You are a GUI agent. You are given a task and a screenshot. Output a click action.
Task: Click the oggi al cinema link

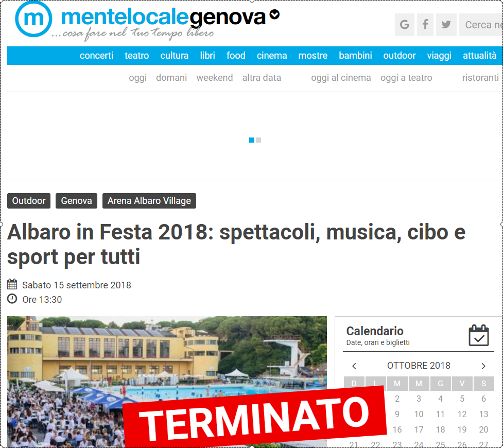click(x=341, y=78)
